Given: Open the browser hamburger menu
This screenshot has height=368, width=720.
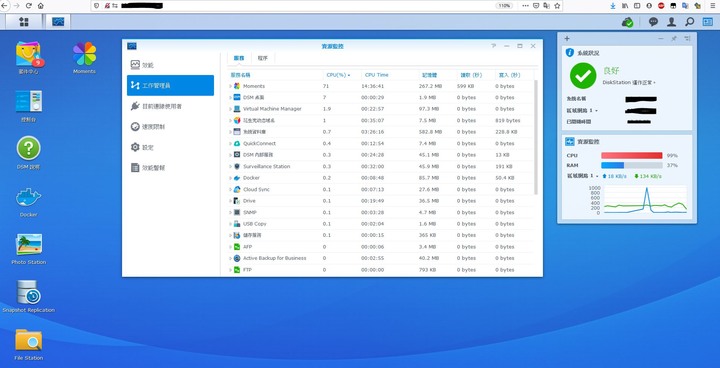Looking at the screenshot, I should coord(712,6).
